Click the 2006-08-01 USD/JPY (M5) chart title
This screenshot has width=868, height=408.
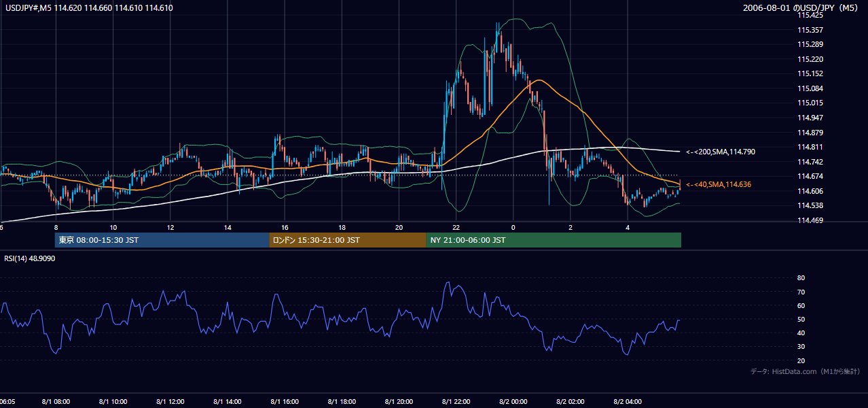pos(801,8)
